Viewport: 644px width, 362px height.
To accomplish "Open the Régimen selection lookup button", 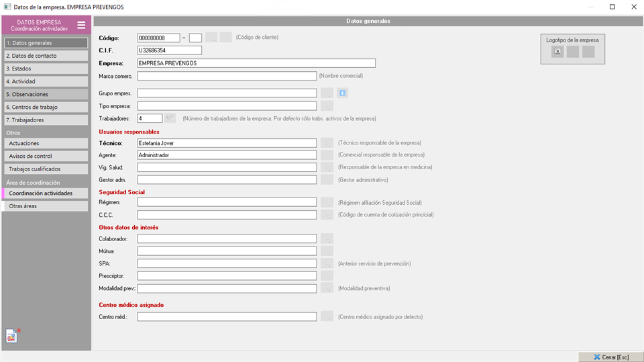I will pos(327,202).
